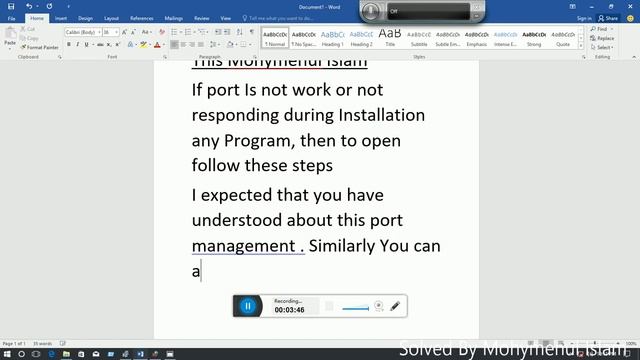Apply yellow text highlight color

tap(143, 44)
